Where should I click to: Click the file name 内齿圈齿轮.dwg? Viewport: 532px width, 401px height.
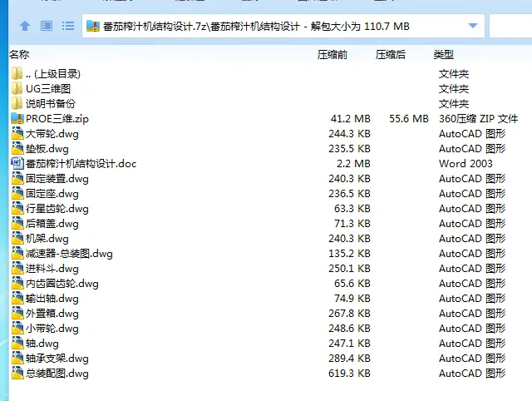click(x=62, y=283)
